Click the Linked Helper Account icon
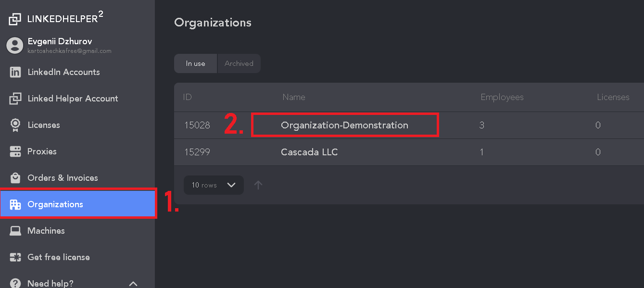The height and width of the screenshot is (288, 644). 15,99
